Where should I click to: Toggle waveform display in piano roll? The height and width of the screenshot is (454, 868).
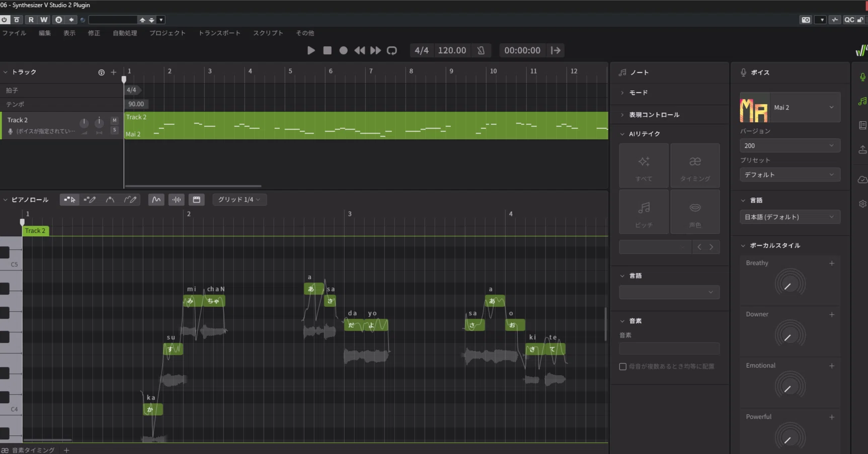pyautogui.click(x=177, y=200)
